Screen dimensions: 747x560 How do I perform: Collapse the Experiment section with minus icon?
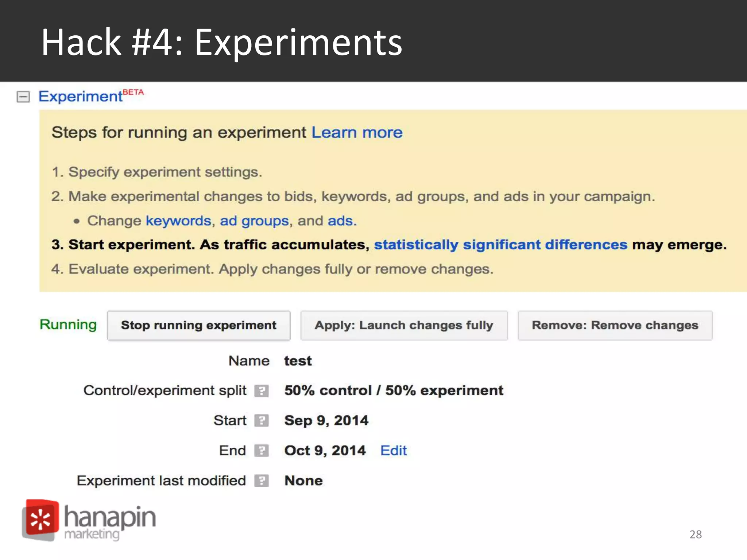23,97
